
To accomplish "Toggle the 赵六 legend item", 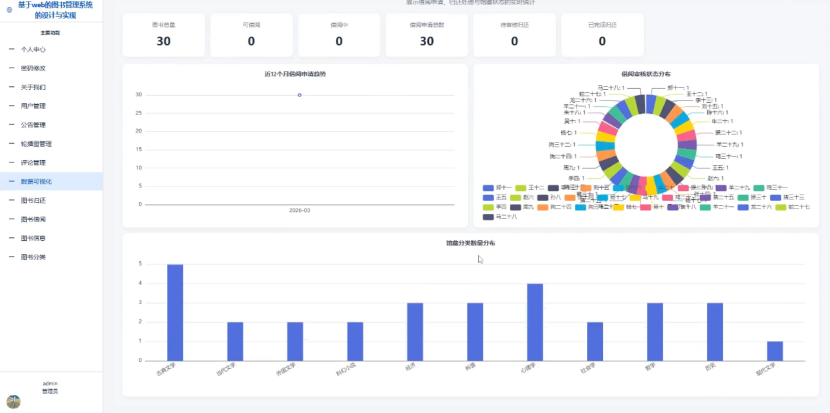I will [520, 197].
